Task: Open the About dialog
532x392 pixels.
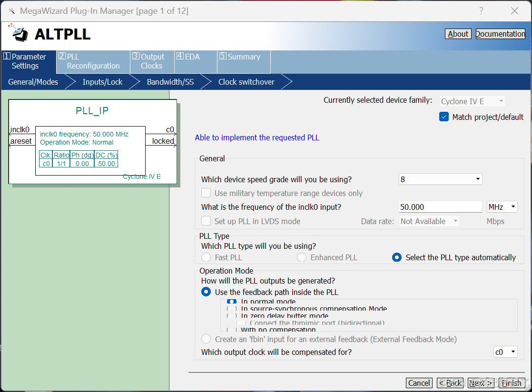Action: 458,34
